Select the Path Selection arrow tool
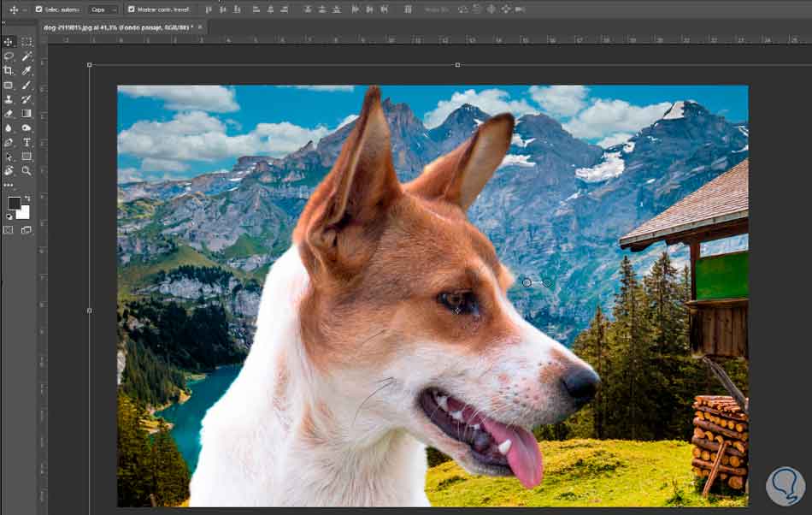The width and height of the screenshot is (812, 515). point(9,157)
